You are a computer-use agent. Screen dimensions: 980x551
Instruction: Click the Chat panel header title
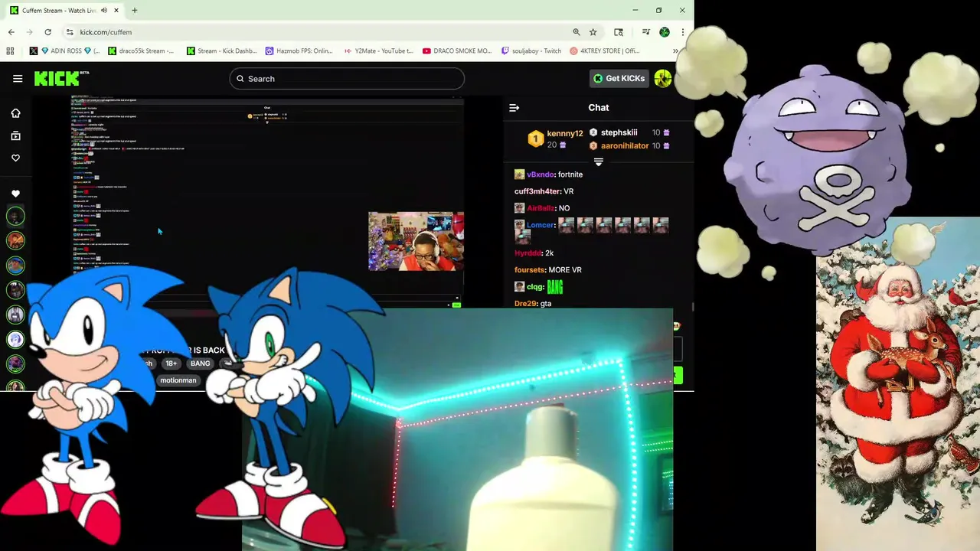(599, 108)
